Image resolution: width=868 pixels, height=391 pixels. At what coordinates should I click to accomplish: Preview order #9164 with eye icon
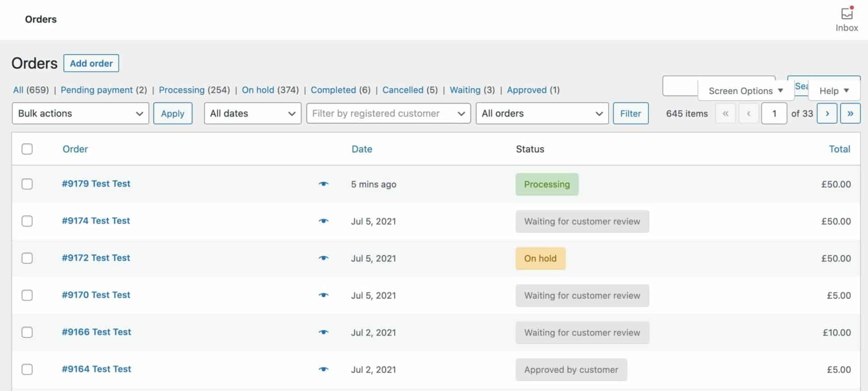(323, 369)
